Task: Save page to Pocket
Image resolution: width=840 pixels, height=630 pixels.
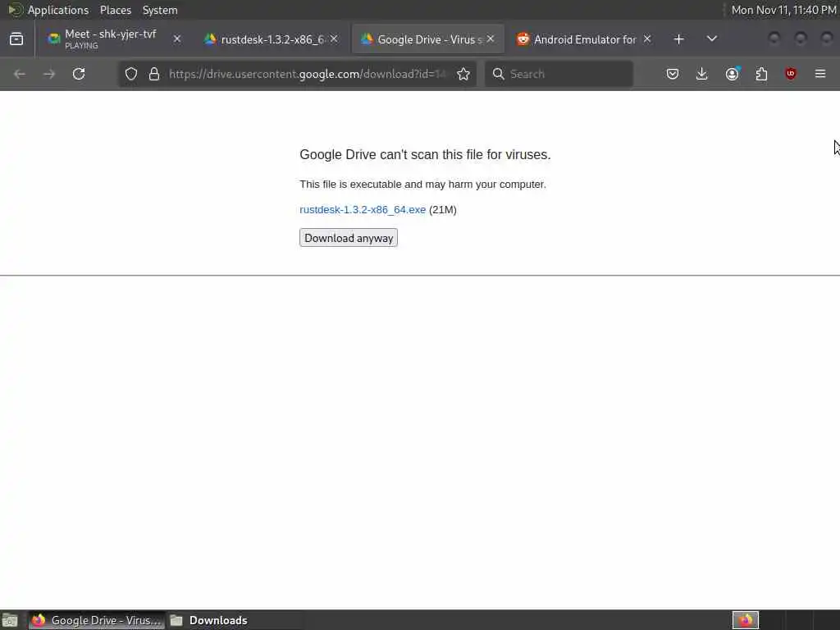Action: (x=673, y=74)
